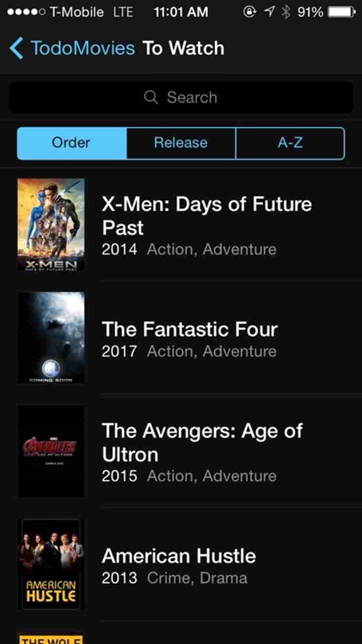This screenshot has width=362, height=644.
Task: Select the American Hustle title text
Action: click(x=178, y=556)
